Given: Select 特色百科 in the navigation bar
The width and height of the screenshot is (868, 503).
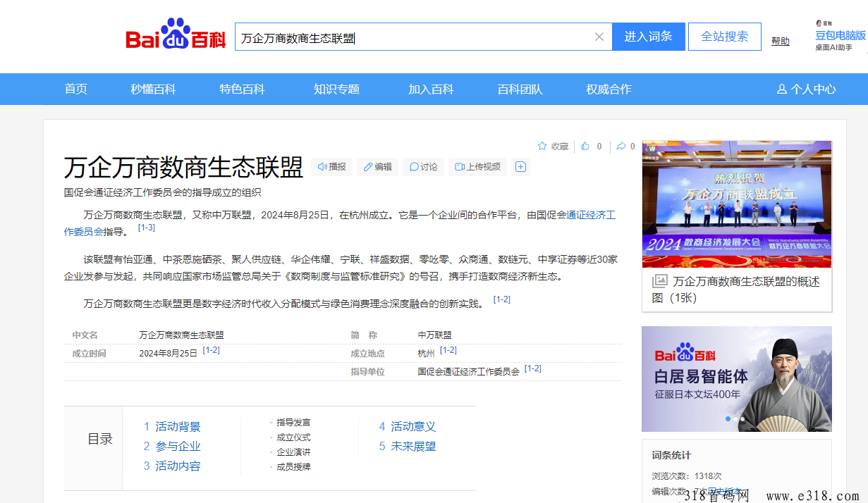Looking at the screenshot, I should [242, 89].
